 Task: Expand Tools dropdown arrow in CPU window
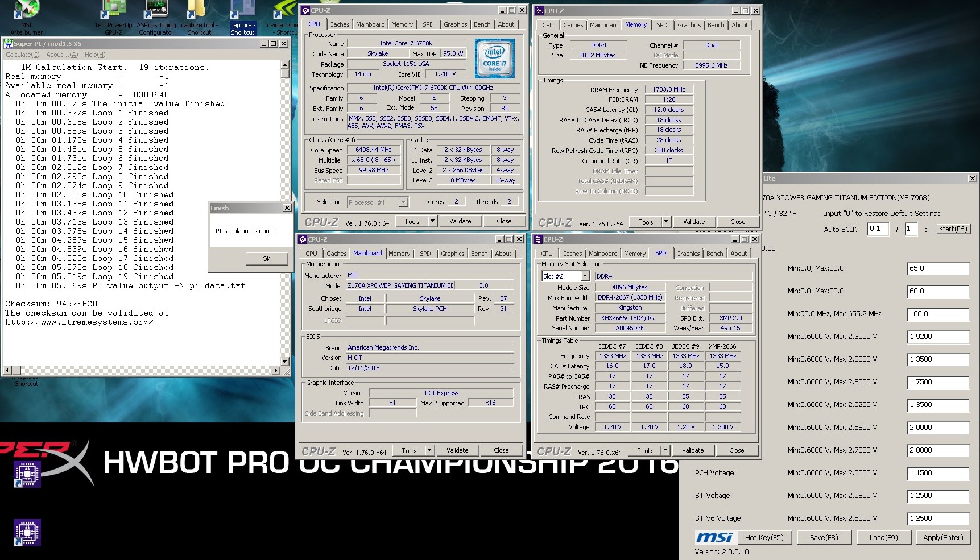click(x=432, y=221)
